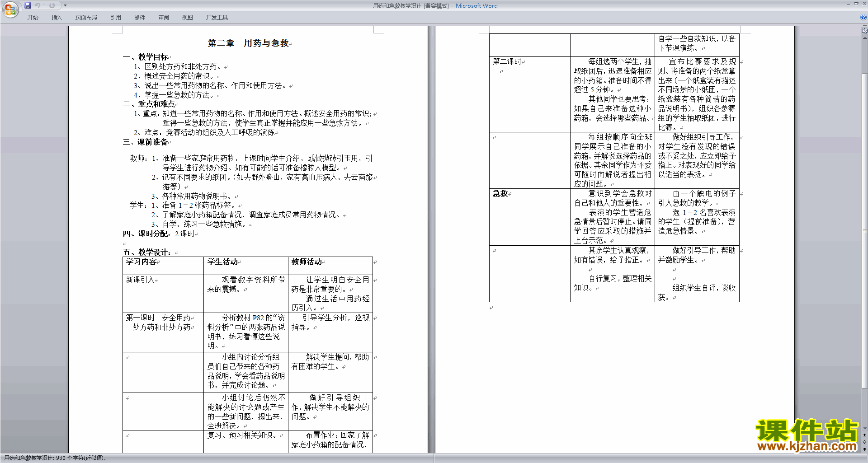Viewport: 868px width, 463px height.
Task: Click the blue Help question mark icon
Action: (x=863, y=18)
